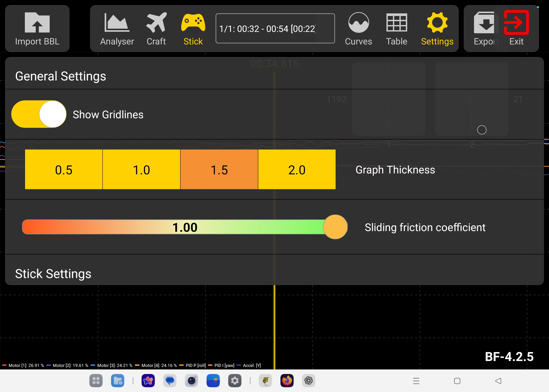This screenshot has width=549, height=392.
Task: Tap the Android back navigation button
Action: (x=498, y=381)
